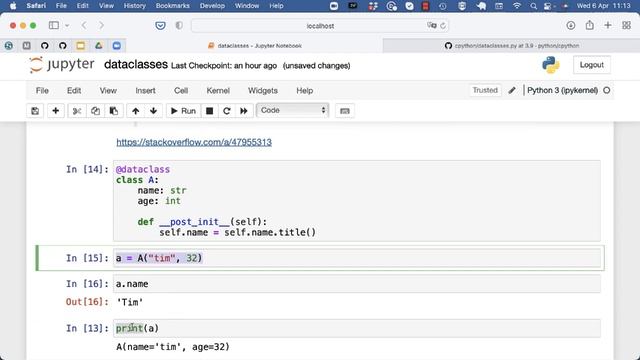Viewport: 640px width, 360px height.
Task: Click the privacy shield icon
Action: pos(179,25)
